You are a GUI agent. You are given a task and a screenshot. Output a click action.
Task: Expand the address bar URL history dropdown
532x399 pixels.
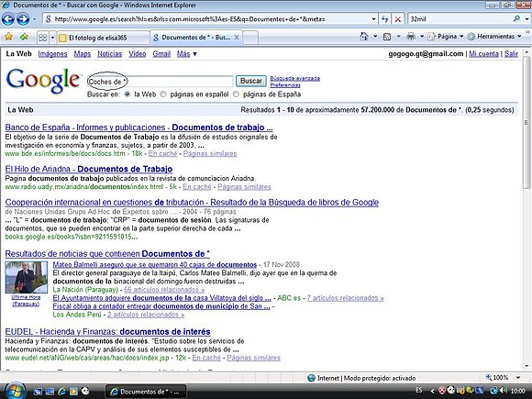pos(373,19)
